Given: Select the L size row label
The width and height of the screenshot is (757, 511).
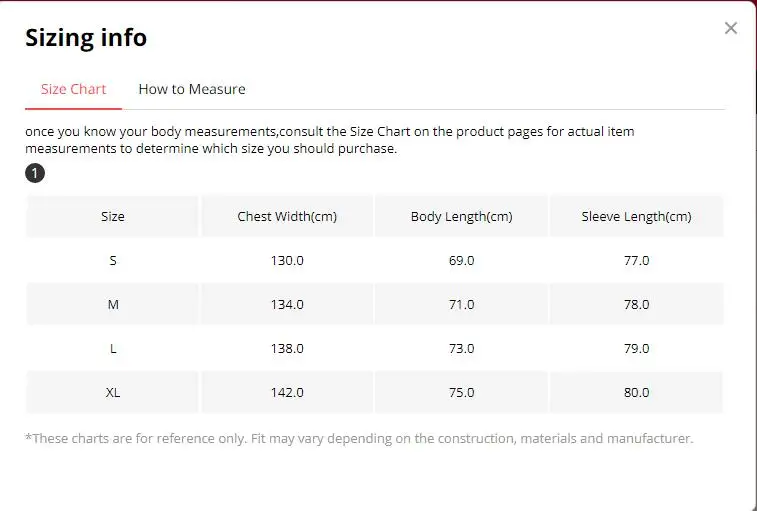Looking at the screenshot, I should coord(113,349).
